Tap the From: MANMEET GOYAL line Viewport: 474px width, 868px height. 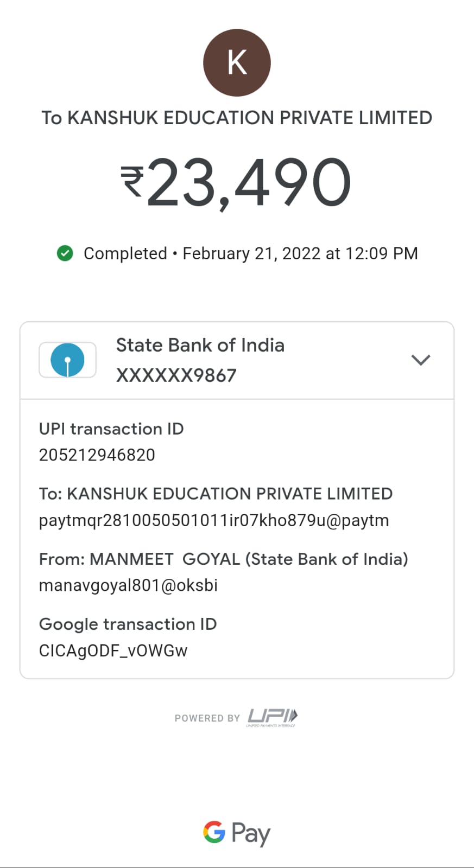pos(223,559)
